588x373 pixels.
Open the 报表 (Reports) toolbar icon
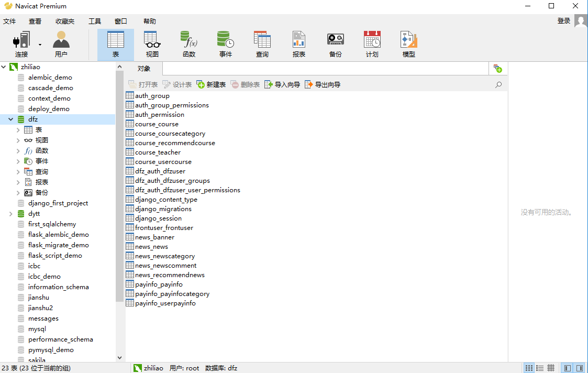coord(299,45)
